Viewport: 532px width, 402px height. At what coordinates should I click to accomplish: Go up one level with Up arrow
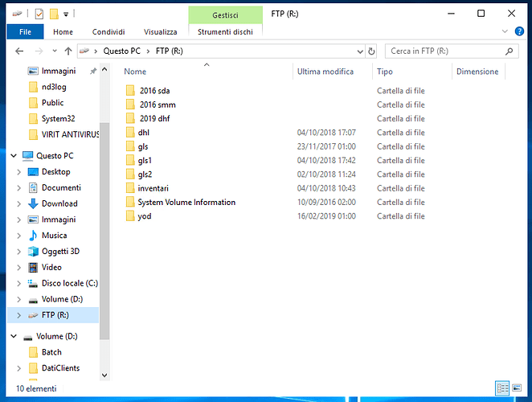point(68,51)
